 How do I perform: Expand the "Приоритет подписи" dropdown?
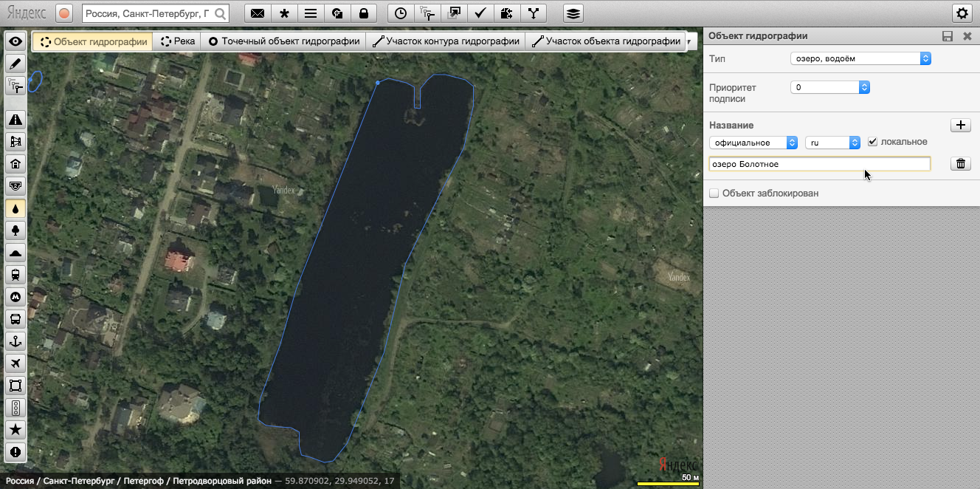829,87
